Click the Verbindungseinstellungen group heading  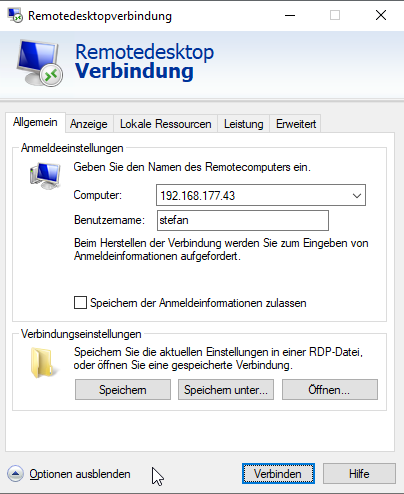click(81, 334)
